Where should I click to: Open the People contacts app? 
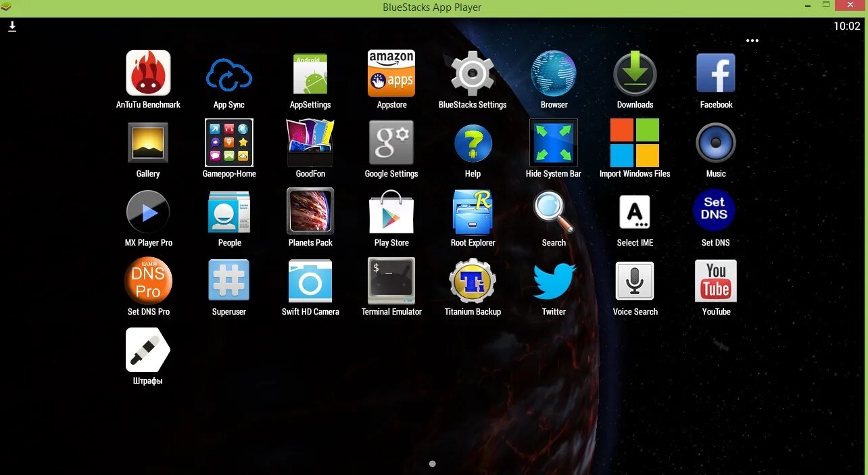tap(229, 212)
